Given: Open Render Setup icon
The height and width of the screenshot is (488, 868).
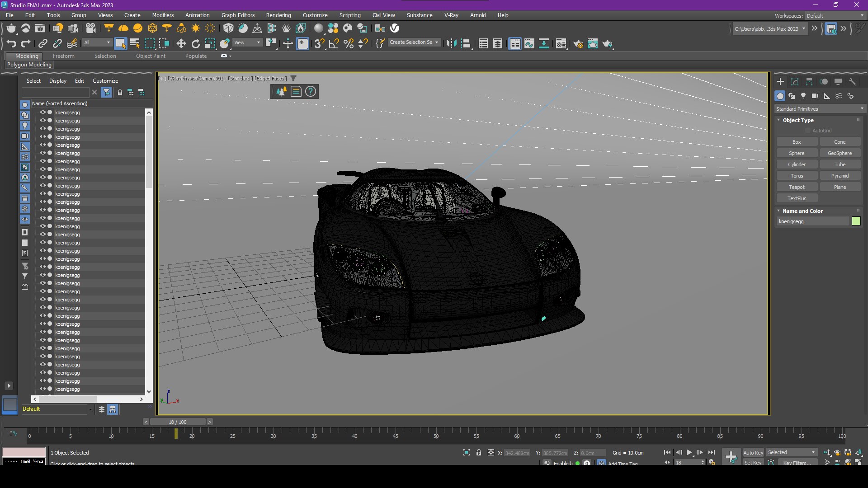Looking at the screenshot, I should tap(578, 44).
